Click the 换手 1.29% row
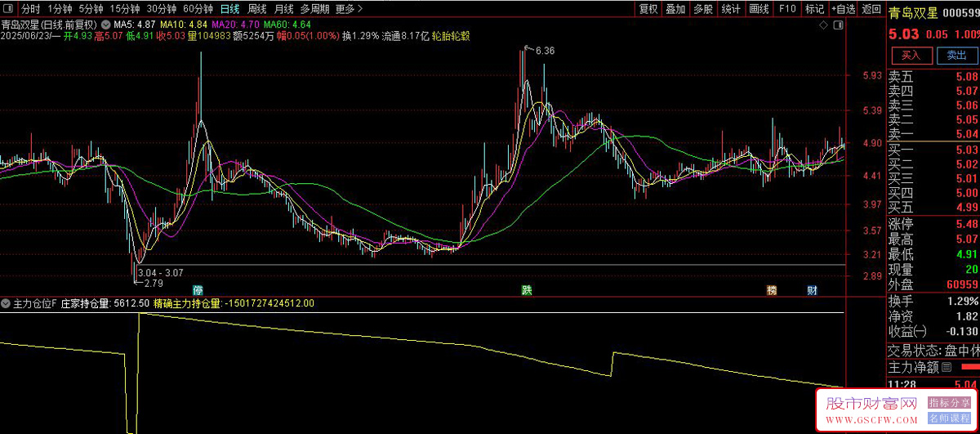 pyautogui.click(x=933, y=302)
